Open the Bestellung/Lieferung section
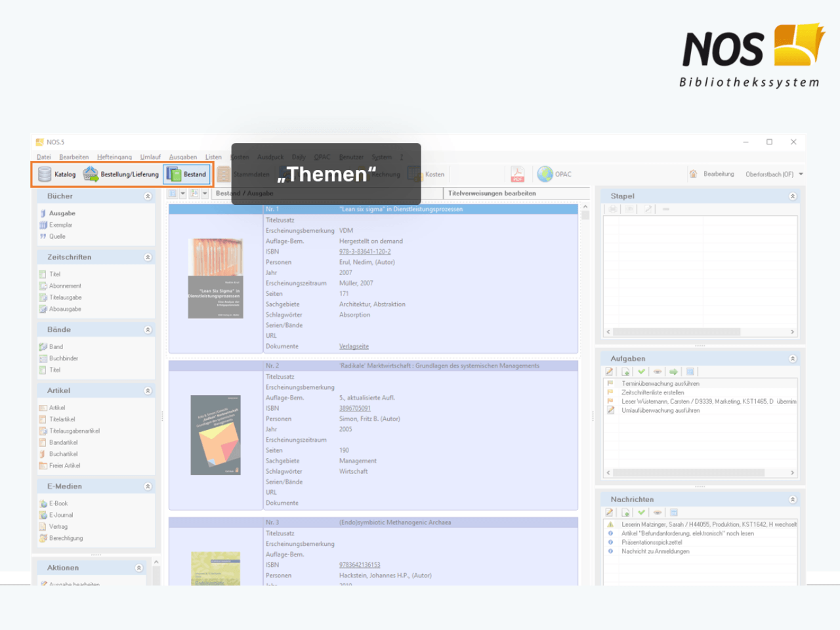The height and width of the screenshot is (630, 840). (x=121, y=174)
